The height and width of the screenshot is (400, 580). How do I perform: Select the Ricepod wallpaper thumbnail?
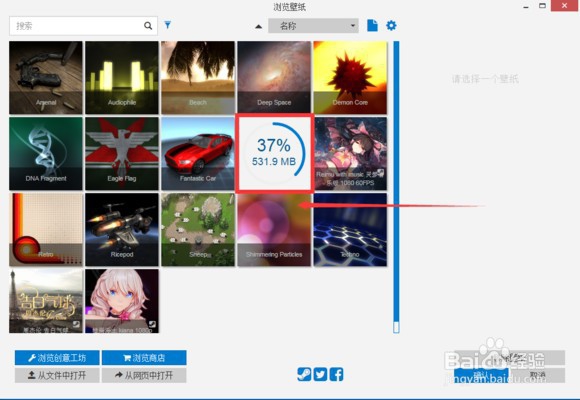(x=122, y=229)
